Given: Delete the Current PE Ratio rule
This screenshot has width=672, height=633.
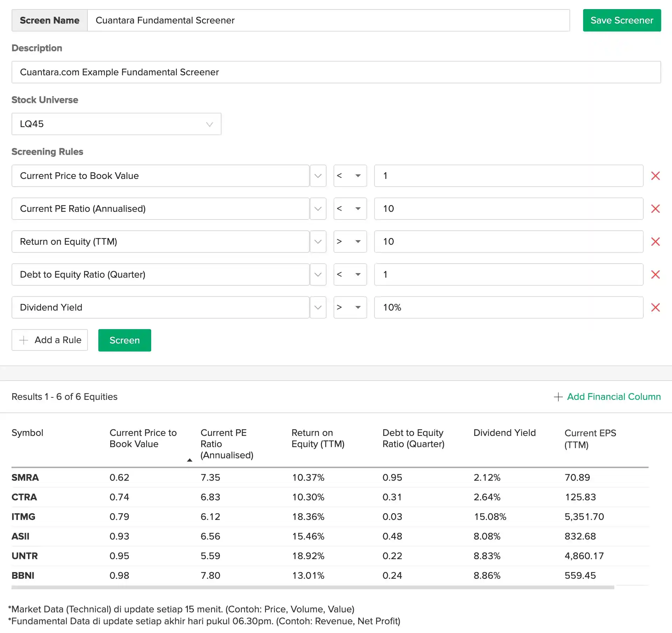Looking at the screenshot, I should point(655,209).
